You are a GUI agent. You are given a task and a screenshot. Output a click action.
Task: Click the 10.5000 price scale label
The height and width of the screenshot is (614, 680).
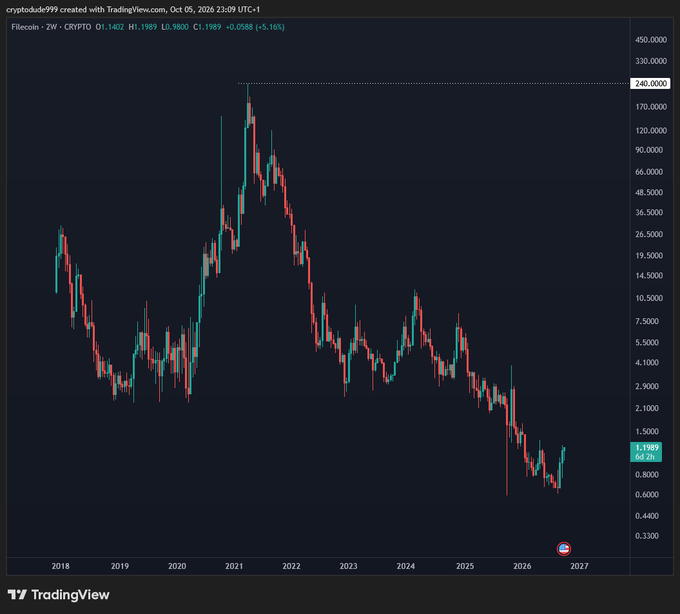pos(649,298)
